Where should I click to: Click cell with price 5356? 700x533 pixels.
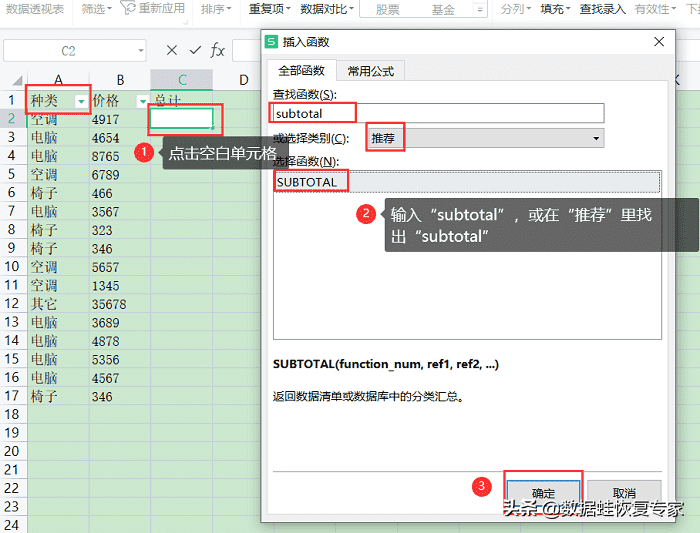(x=120, y=359)
